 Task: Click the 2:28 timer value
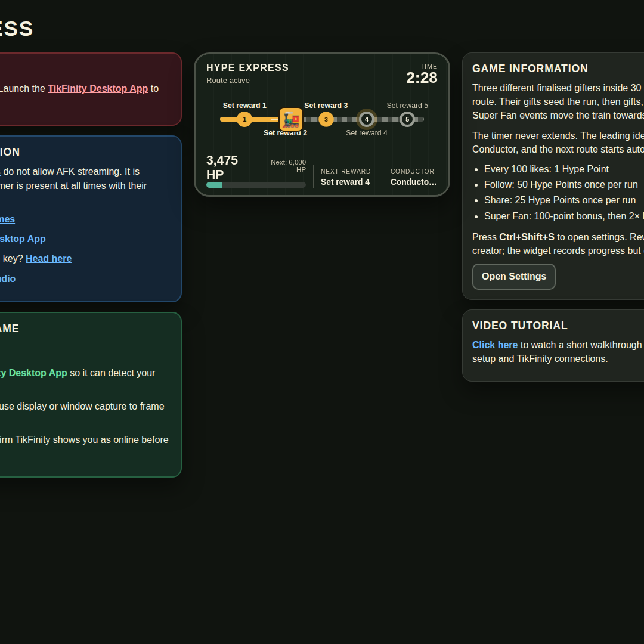422,78
